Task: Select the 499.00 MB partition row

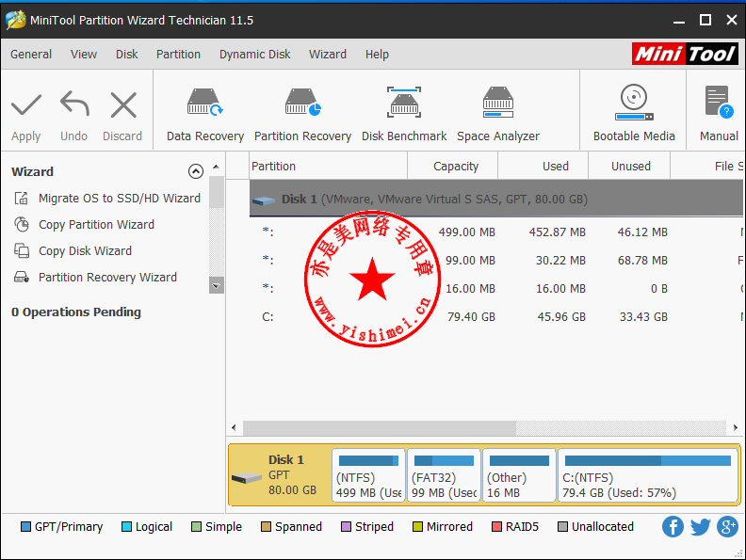Action: coord(496,232)
